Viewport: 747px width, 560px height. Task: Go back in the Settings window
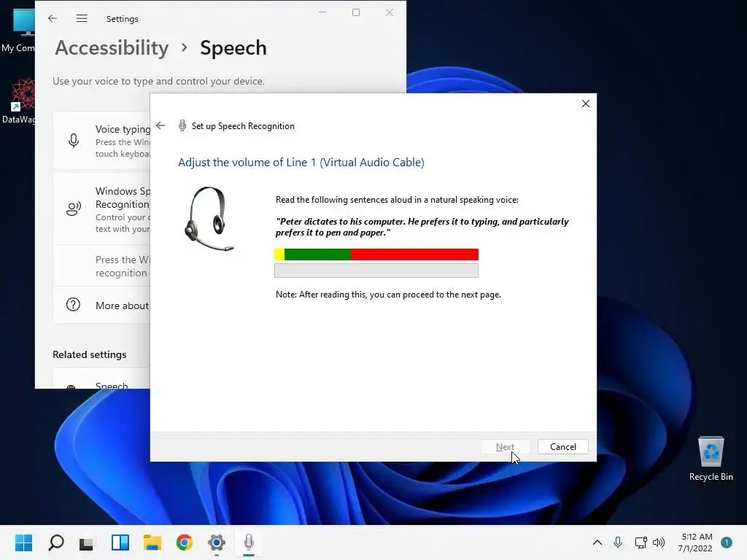pos(53,18)
